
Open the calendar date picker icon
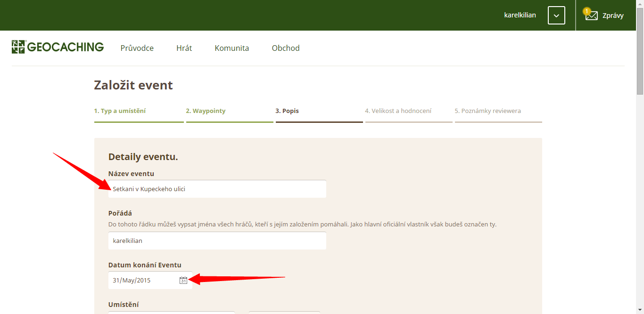183,280
